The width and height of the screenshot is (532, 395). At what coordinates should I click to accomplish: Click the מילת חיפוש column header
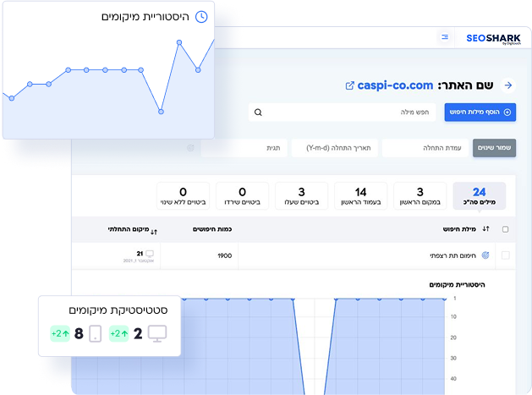click(459, 229)
